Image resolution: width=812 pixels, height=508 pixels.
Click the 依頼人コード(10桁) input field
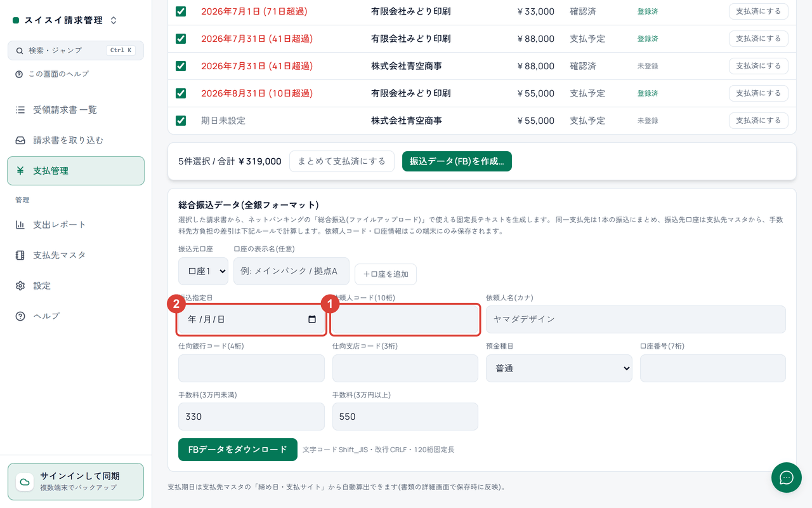(405, 319)
